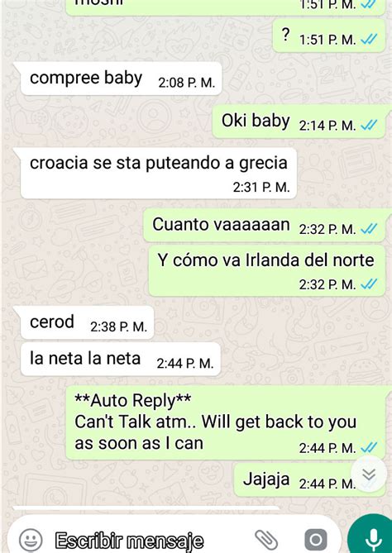
Task: Tap blue double ticks on Cuanto vaaaaaan
Action: pyautogui.click(x=369, y=229)
